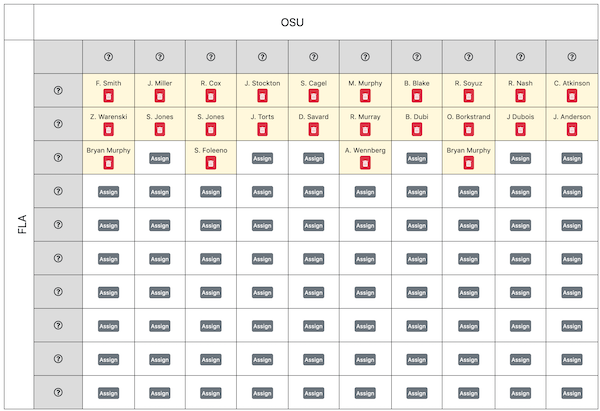600x411 pixels.
Task: Remove S. Foleeno's assignment
Action: (x=211, y=163)
